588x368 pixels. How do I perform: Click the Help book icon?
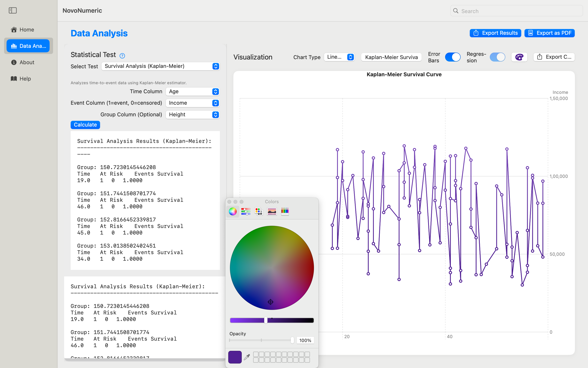pyautogui.click(x=14, y=79)
